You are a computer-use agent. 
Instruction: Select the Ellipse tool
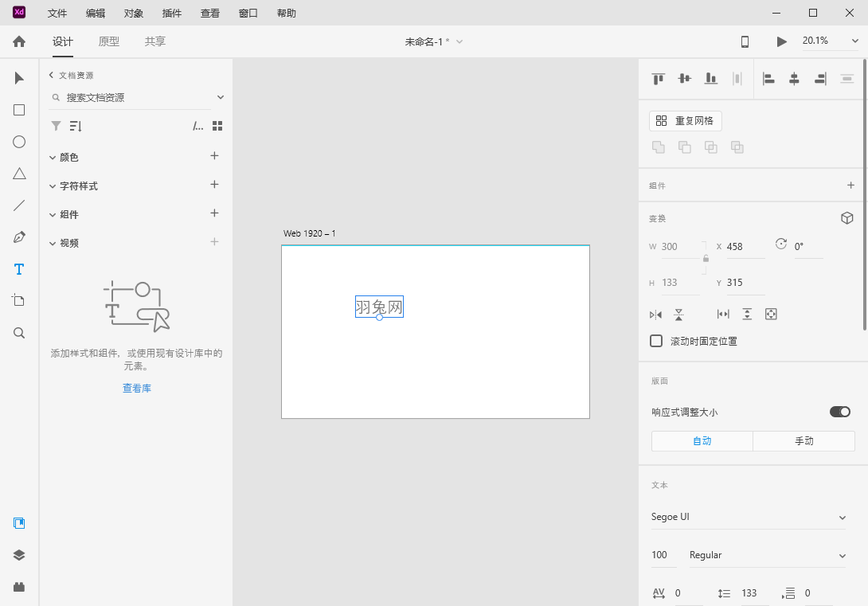[x=19, y=142]
